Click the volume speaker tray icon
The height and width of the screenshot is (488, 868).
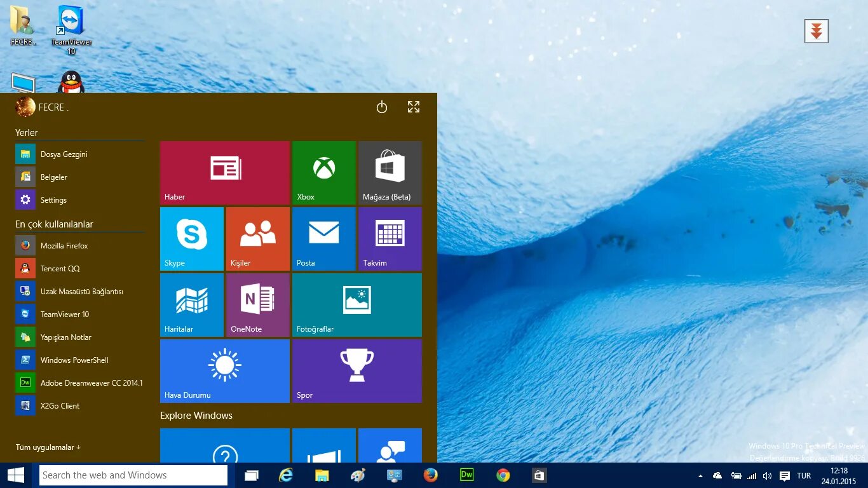[x=767, y=476]
